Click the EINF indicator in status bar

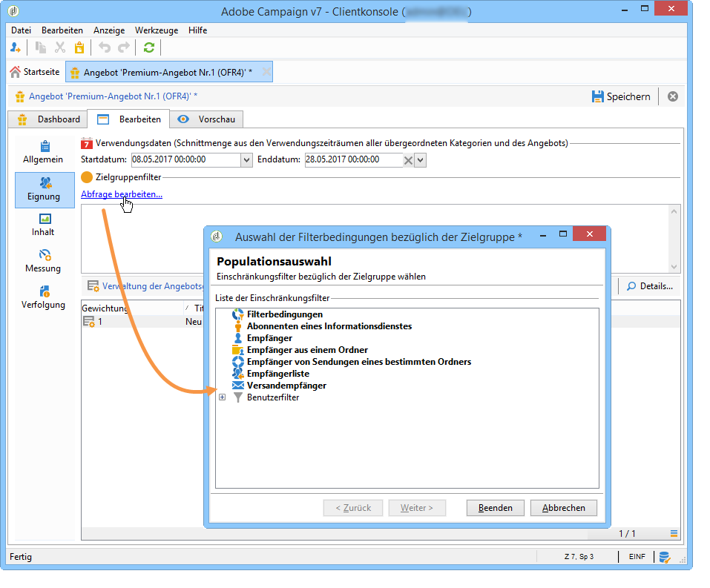(637, 556)
